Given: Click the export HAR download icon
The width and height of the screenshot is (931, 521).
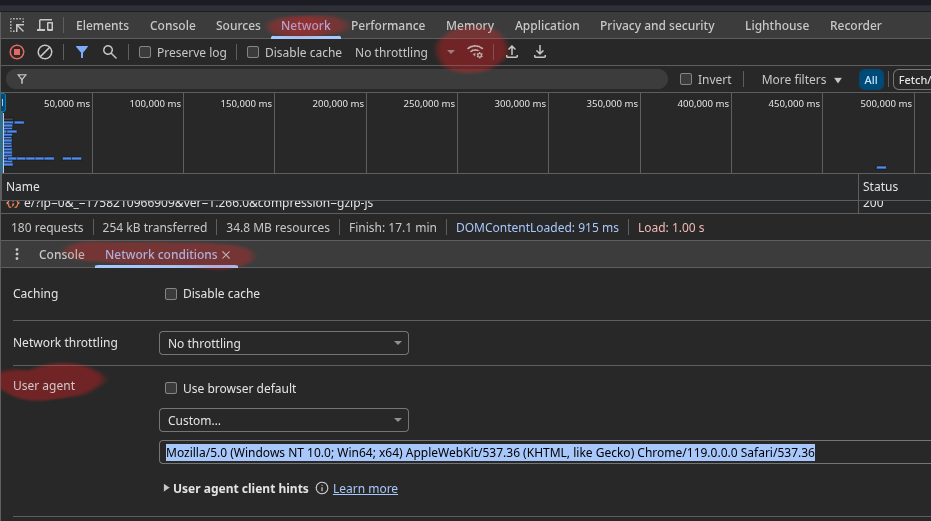Looking at the screenshot, I should click(540, 52).
